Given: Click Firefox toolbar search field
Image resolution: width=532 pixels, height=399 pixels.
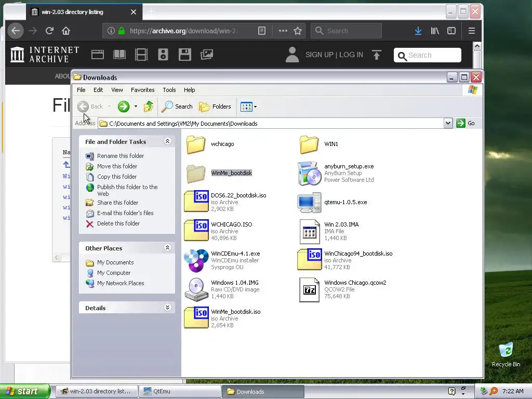Looking at the screenshot, I should coord(346,31).
